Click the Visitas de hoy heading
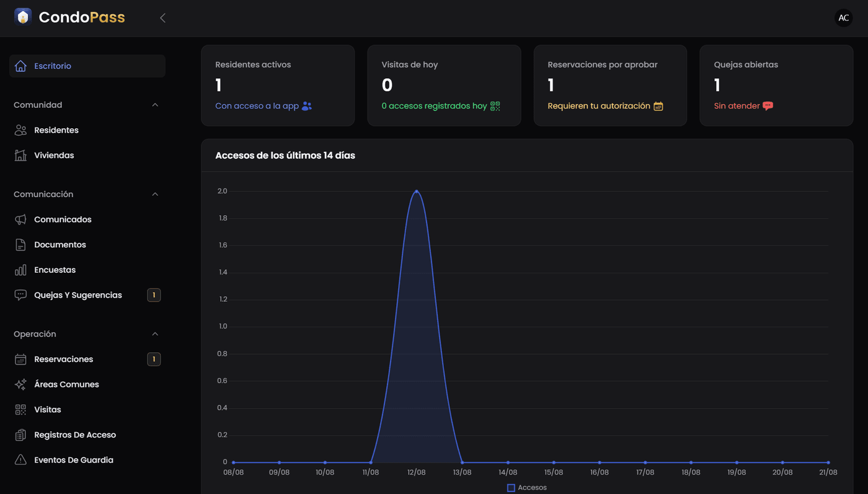This screenshot has height=494, width=868. (410, 64)
